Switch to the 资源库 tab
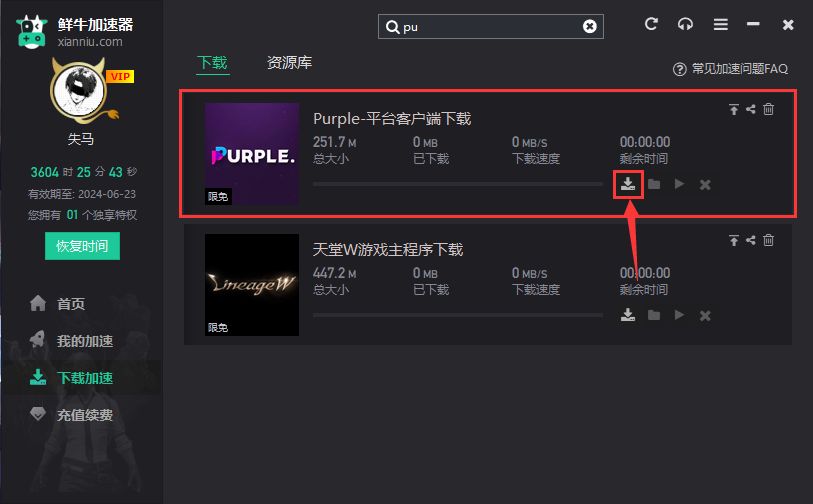The height and width of the screenshot is (504, 813). (289, 63)
